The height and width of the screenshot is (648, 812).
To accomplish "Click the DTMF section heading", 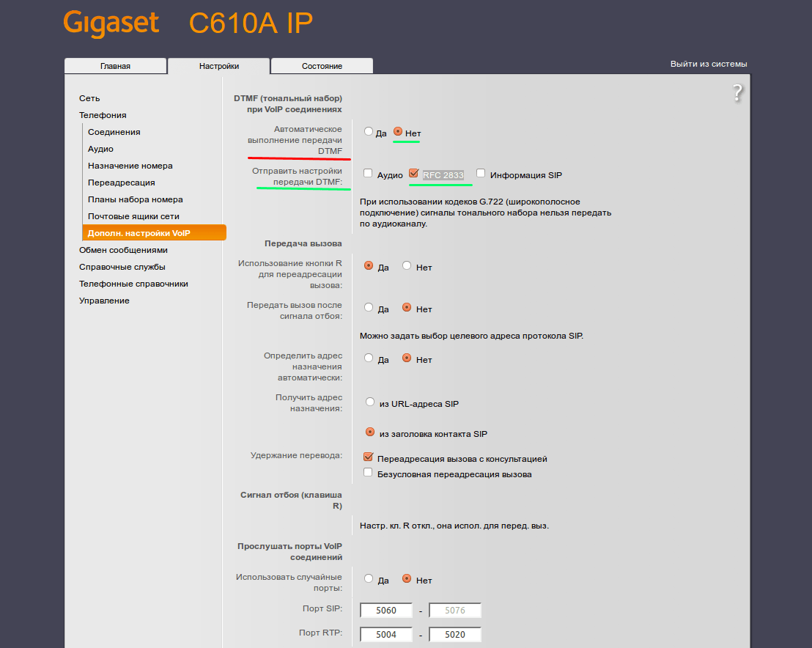I will 288,103.
